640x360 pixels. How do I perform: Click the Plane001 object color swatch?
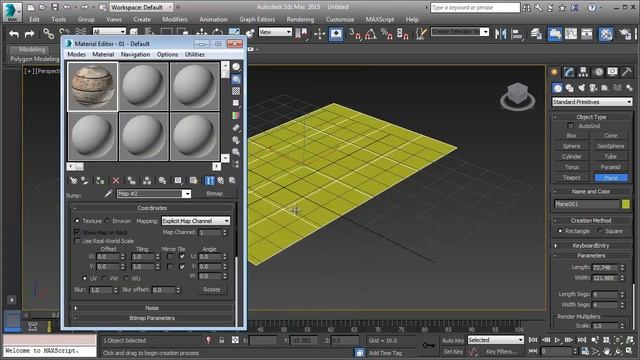click(626, 204)
